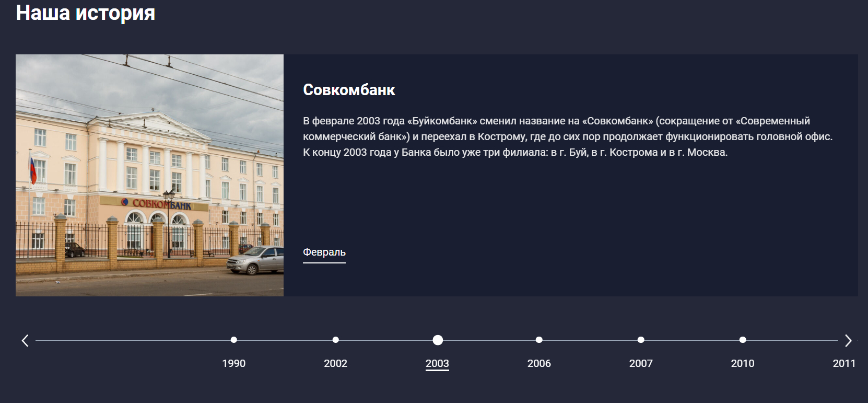The height and width of the screenshot is (403, 868).
Task: Jump to year label 2007
Action: point(641,363)
